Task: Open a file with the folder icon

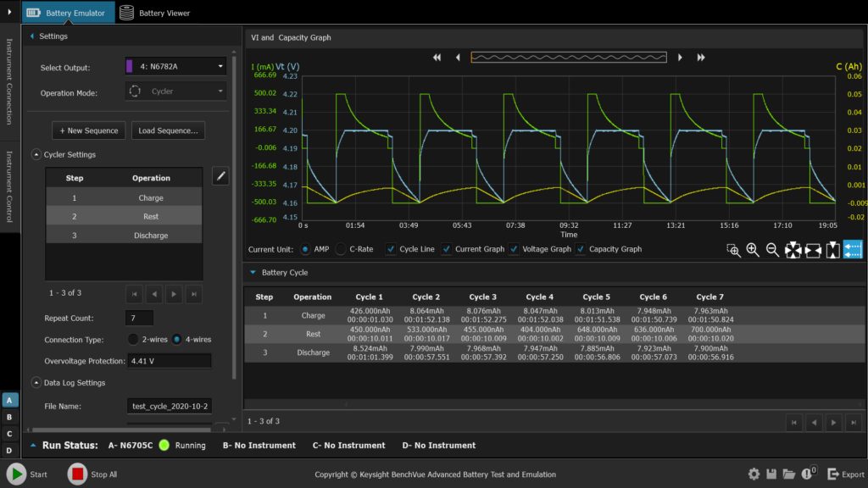Action: point(789,474)
